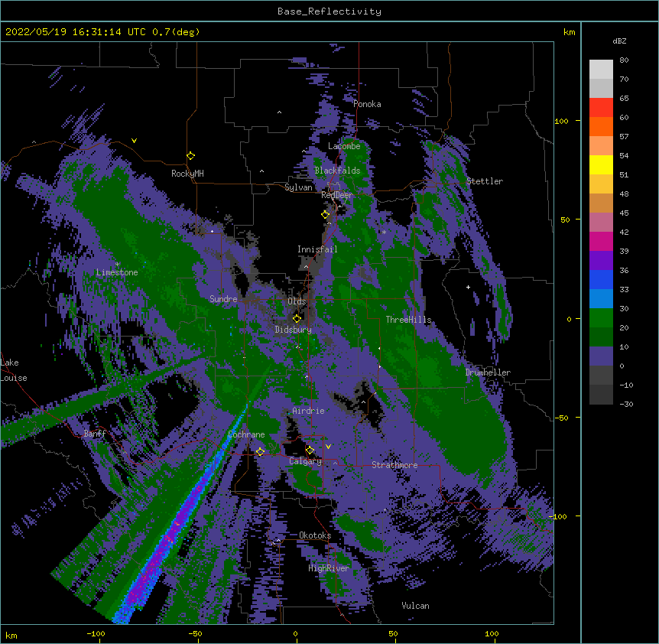Click the purple 0-10 dBZ legend swatch
The width and height of the screenshot is (659, 644).
coord(601,356)
